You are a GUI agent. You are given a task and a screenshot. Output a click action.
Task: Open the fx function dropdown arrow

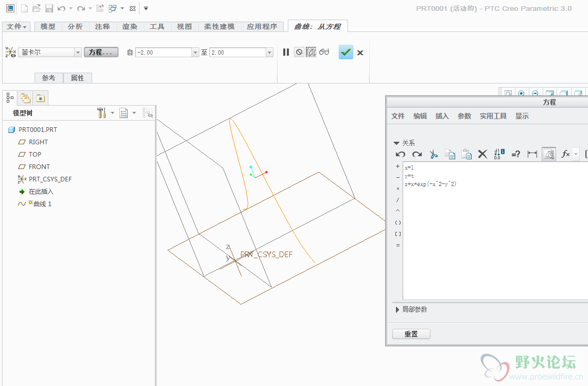(576, 154)
